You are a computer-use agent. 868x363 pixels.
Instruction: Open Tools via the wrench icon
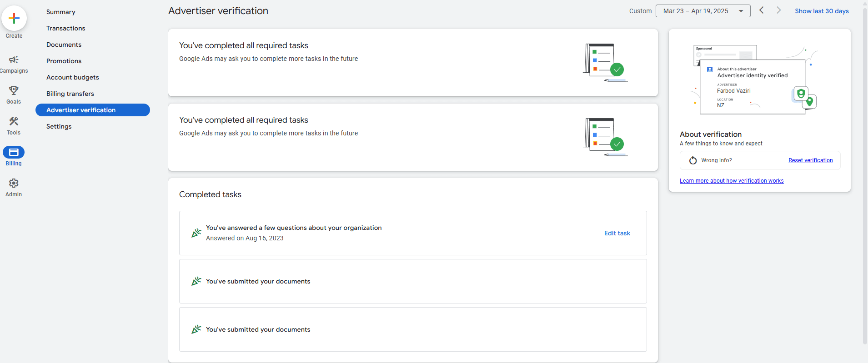[x=14, y=121]
